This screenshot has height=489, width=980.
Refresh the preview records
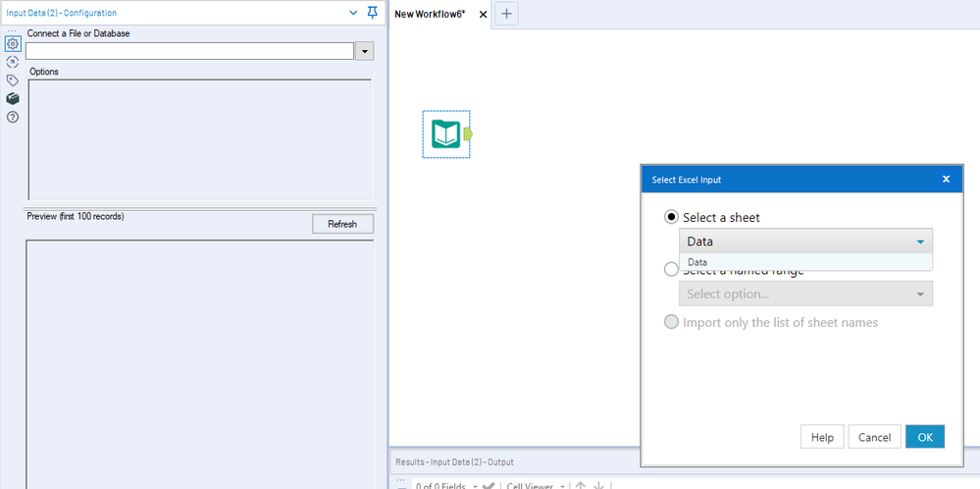point(342,224)
